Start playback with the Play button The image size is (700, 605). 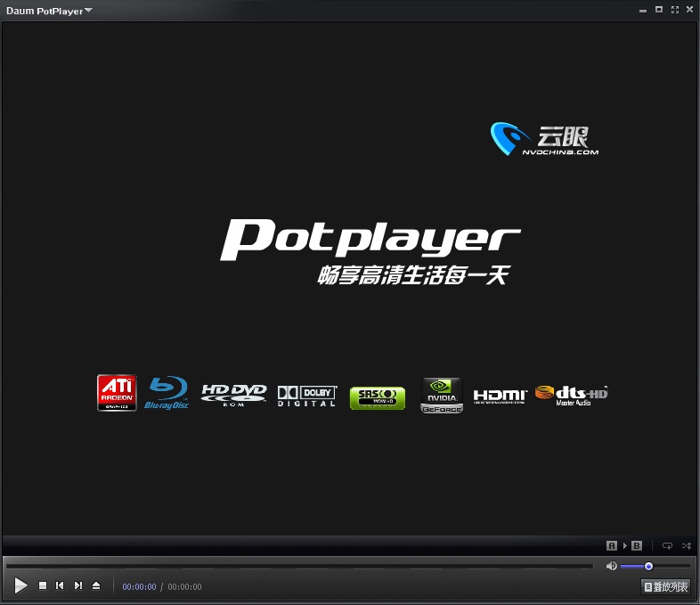pos(20,585)
